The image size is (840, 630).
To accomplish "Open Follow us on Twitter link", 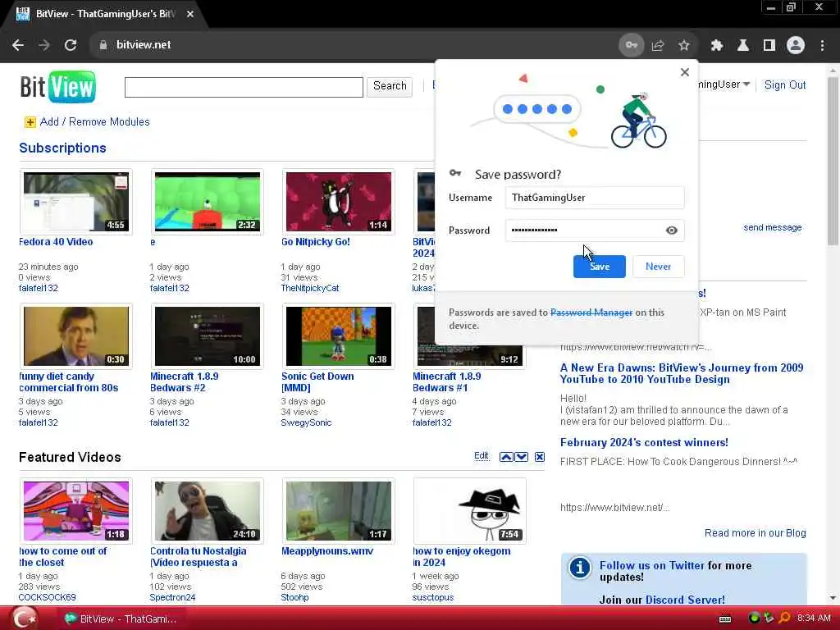I will pos(652,566).
